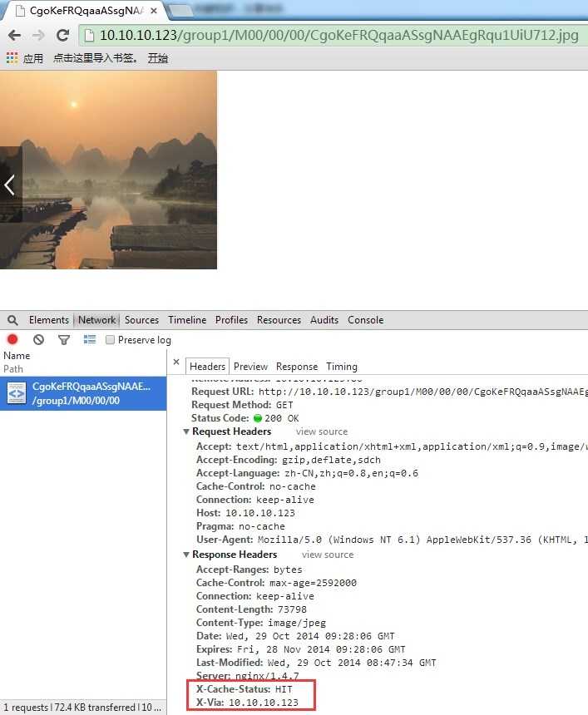
Task: Enable the Preserve log checkbox
Action: [110, 340]
